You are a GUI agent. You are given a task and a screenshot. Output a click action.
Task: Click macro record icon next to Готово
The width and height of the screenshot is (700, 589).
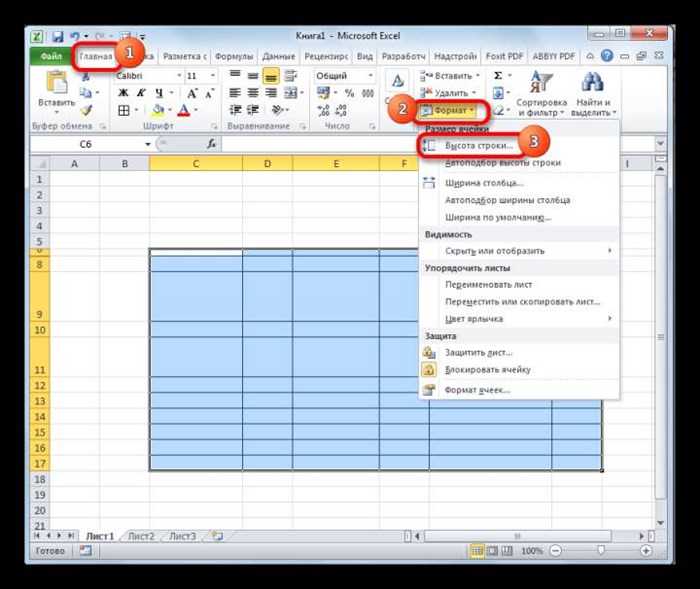85,551
